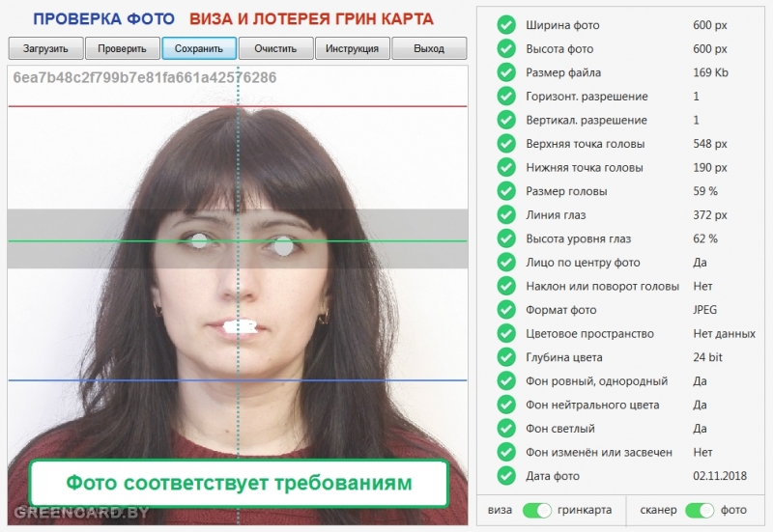773x532 pixels.
Task: Click green check beside Наклон или поворот головы
Action: click(x=506, y=286)
